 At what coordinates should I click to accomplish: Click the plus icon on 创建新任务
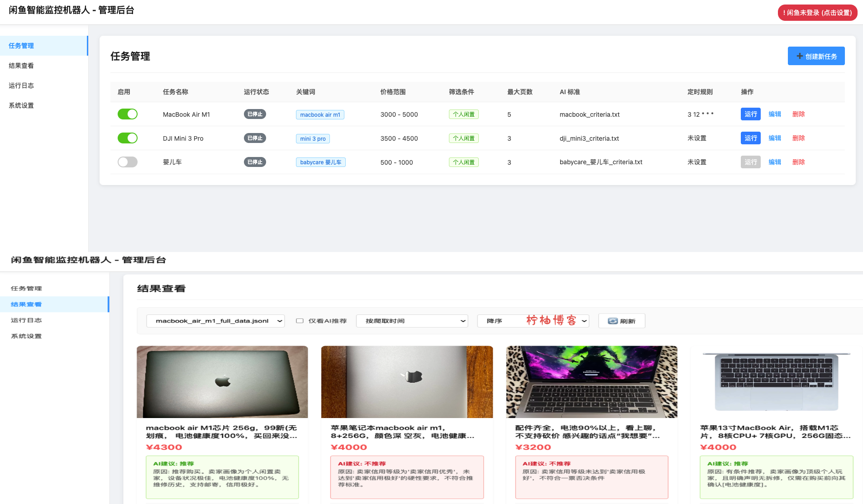coord(799,56)
